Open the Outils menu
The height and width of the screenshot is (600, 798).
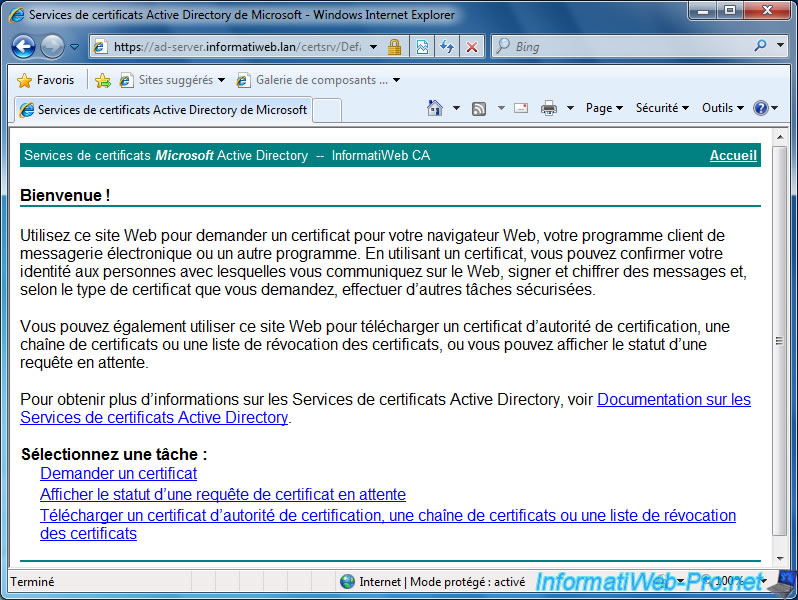click(x=723, y=108)
